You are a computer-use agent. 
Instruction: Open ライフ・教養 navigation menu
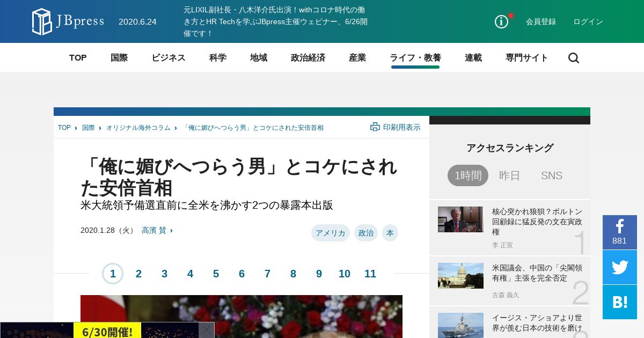point(415,58)
